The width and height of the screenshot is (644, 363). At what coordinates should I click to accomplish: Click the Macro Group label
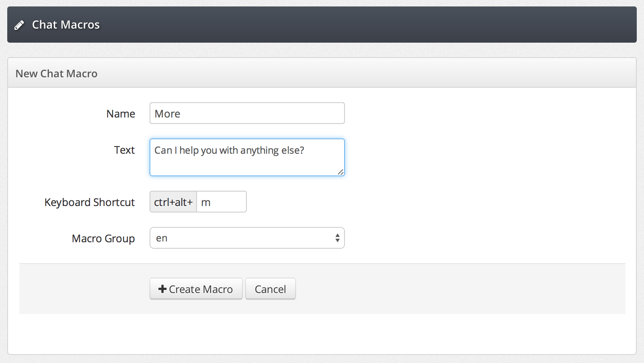[103, 239]
